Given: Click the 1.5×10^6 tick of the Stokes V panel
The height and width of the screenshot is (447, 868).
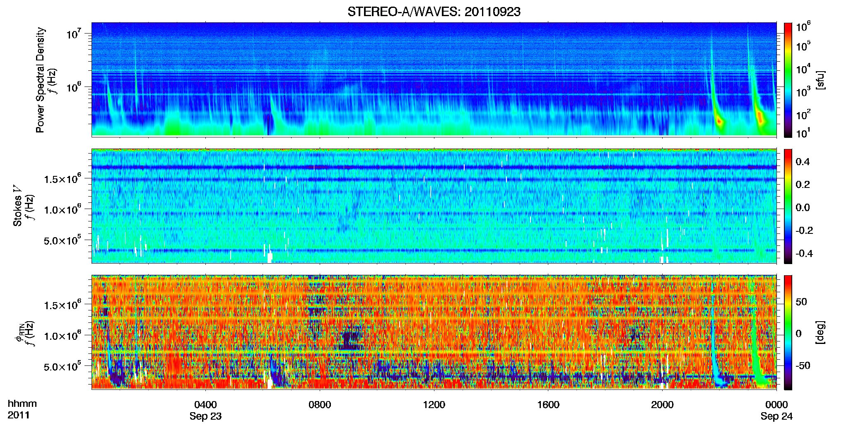Looking at the screenshot, I should click(63, 178).
